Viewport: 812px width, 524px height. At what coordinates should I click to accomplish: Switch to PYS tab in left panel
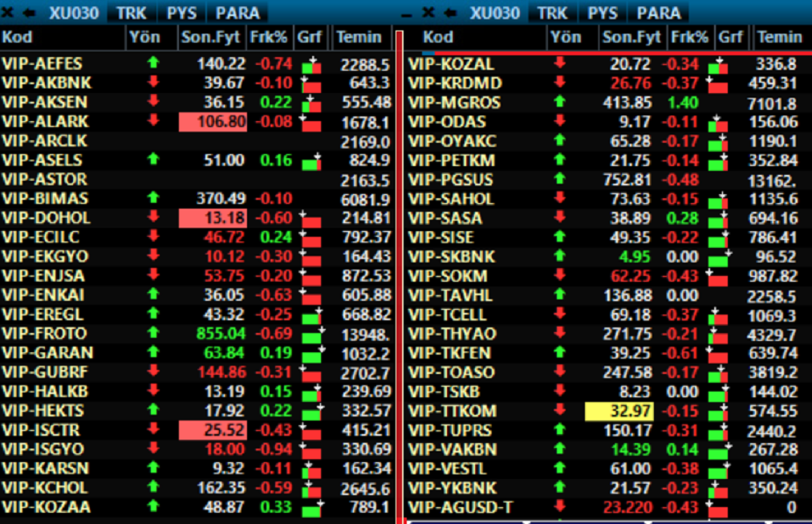181,12
